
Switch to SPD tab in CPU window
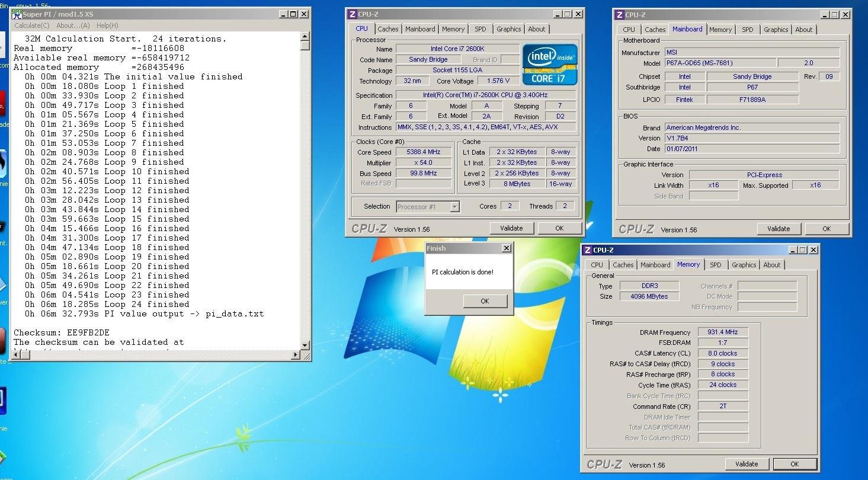click(481, 29)
